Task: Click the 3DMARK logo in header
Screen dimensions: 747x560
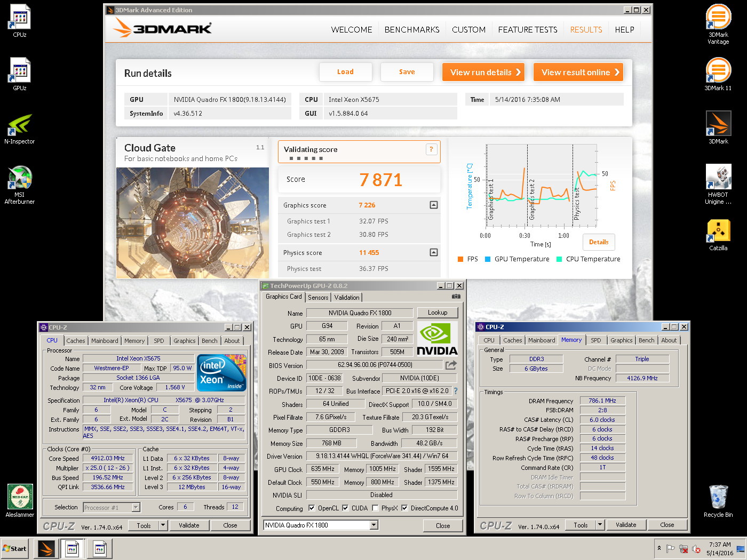Action: coord(163,28)
